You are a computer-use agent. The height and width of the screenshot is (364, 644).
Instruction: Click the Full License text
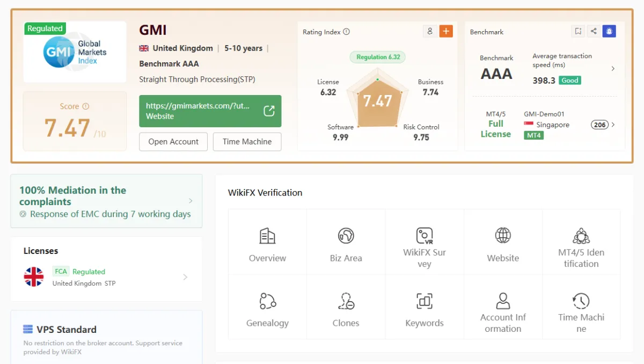[x=495, y=129]
